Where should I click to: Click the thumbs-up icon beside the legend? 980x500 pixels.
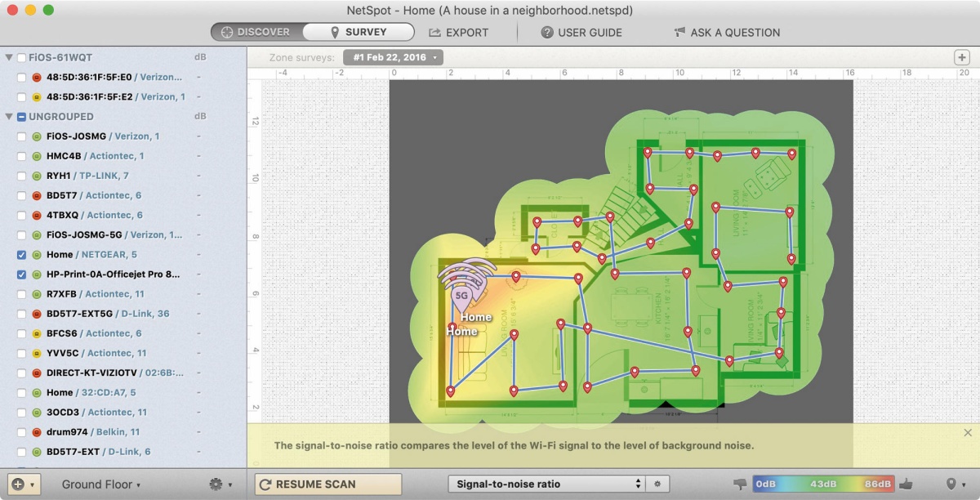pos(906,484)
